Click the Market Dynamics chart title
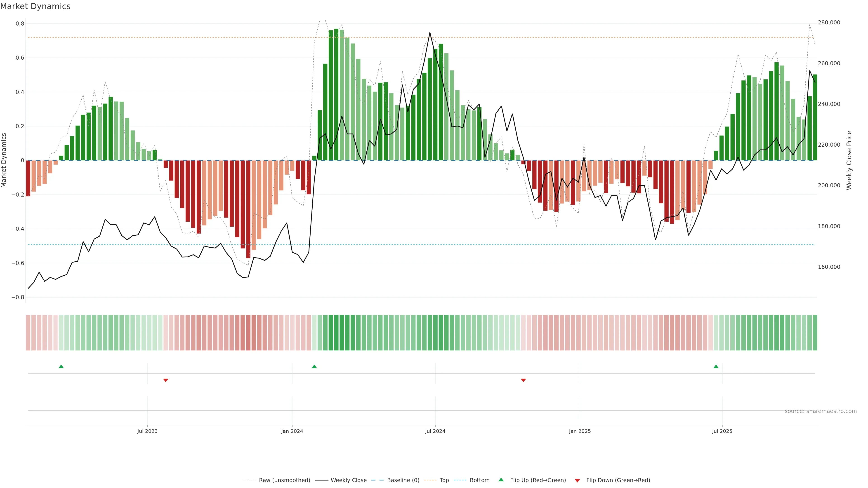 point(35,6)
